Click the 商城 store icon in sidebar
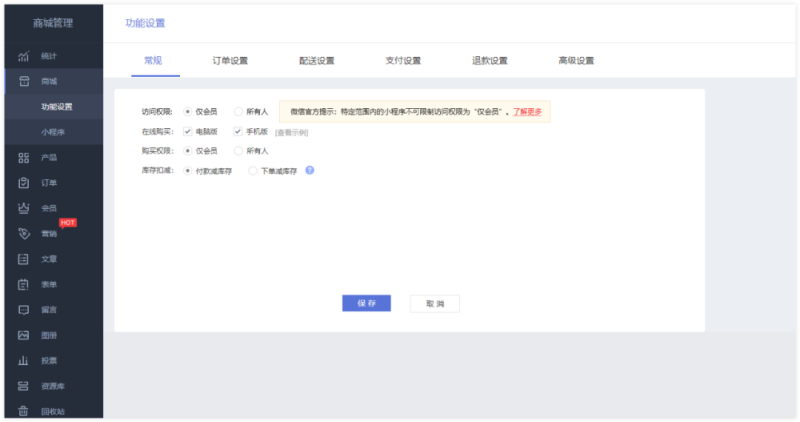Viewport: 800px width, 422px height. click(23, 81)
